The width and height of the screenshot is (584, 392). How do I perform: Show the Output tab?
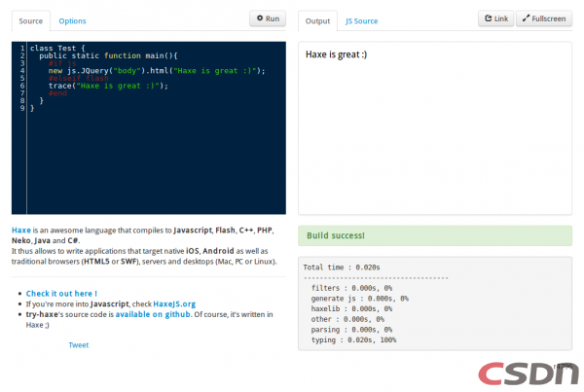[x=317, y=20]
